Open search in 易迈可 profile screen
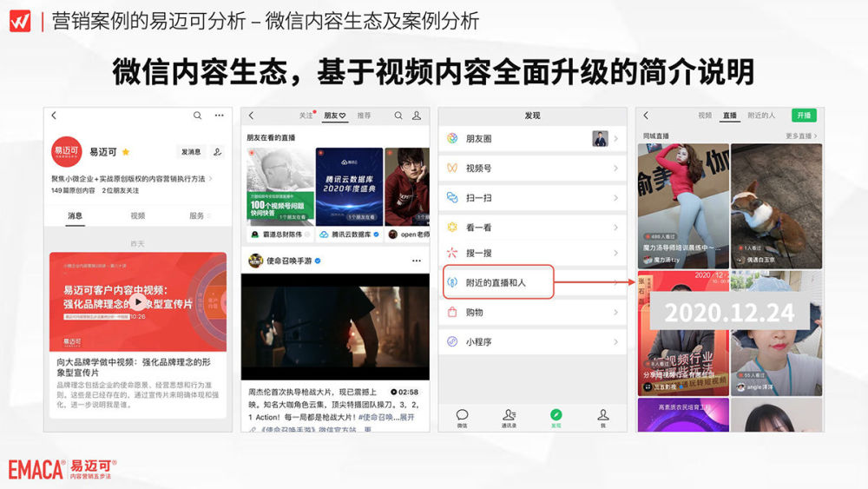The image size is (868, 489). point(198,116)
